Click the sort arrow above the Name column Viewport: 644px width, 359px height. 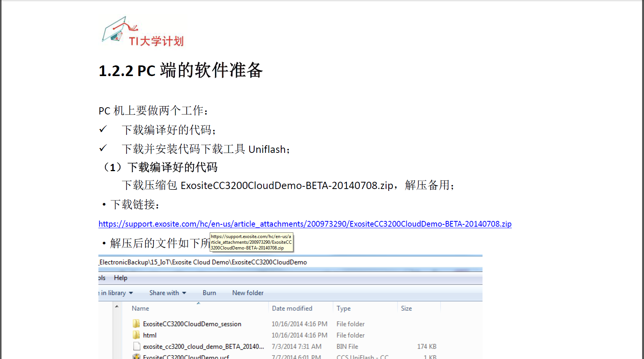(198, 303)
